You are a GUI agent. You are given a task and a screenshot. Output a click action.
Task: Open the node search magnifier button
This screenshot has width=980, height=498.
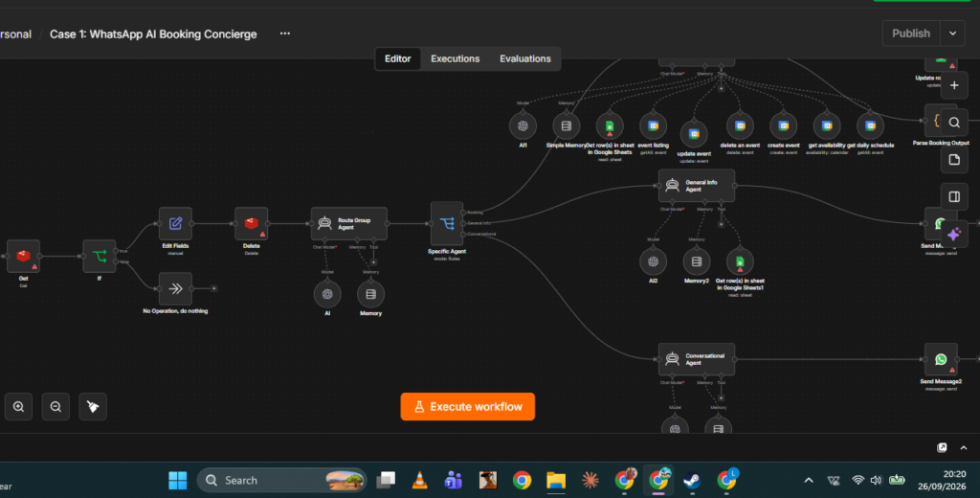[954, 123]
